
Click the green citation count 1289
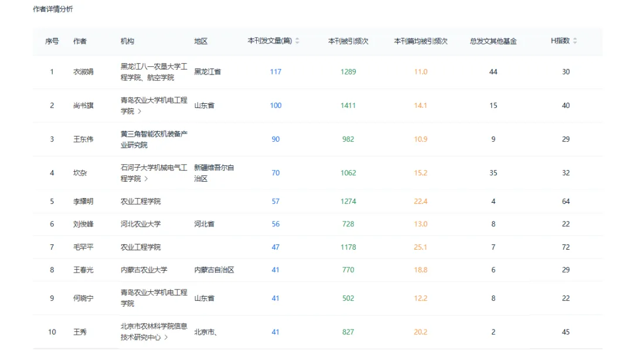(x=348, y=72)
